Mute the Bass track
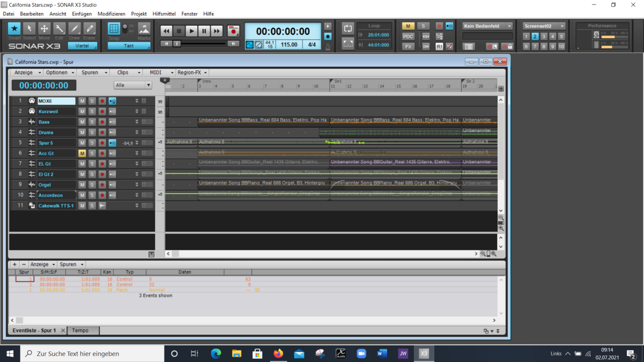The image size is (644, 362). pos(82,122)
